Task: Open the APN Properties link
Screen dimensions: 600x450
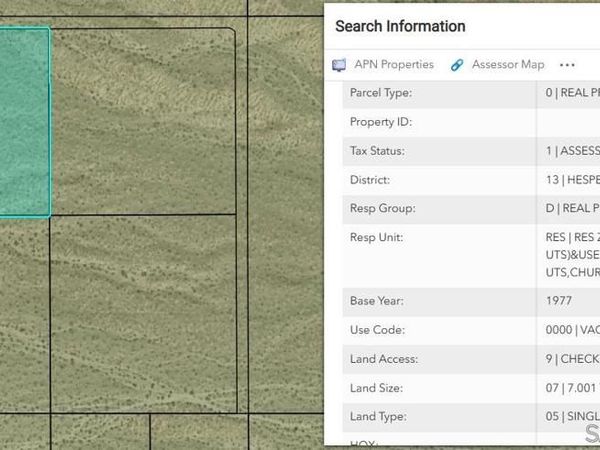Action: [x=393, y=65]
